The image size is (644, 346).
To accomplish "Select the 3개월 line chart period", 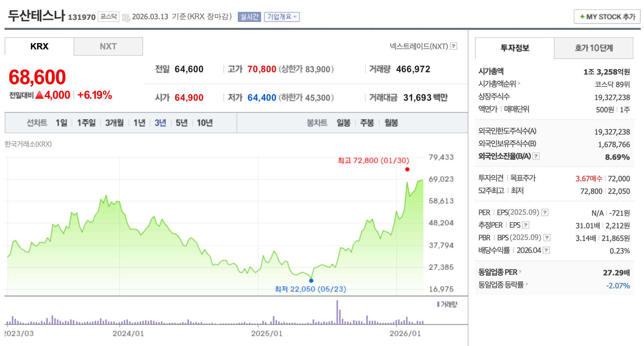I will point(114,123).
